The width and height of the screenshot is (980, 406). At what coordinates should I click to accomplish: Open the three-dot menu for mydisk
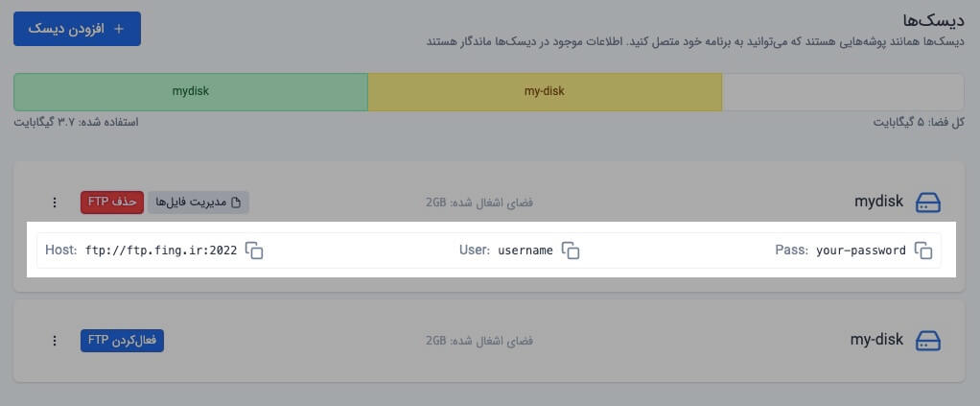[x=55, y=203]
